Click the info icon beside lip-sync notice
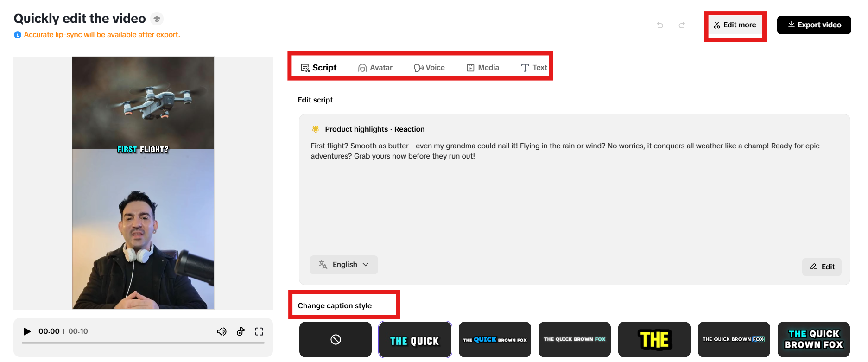The image size is (868, 362). 18,35
